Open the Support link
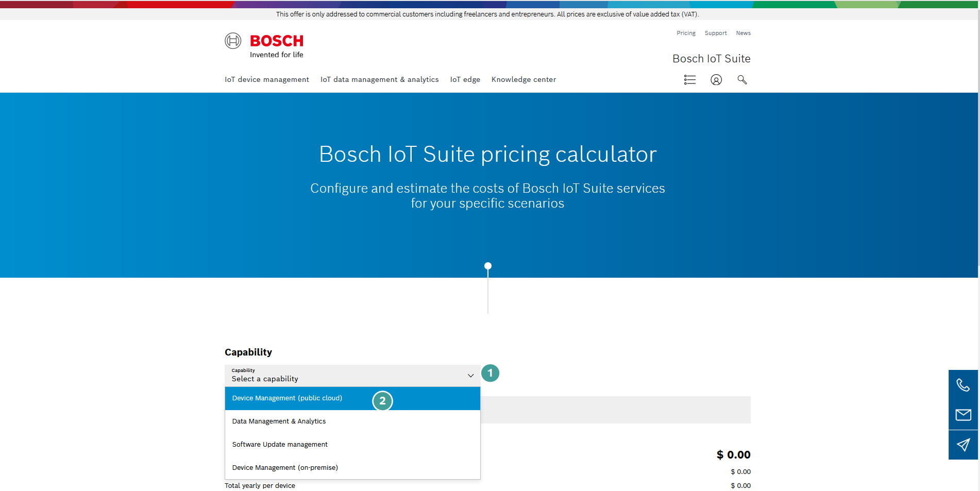This screenshot has height=491, width=980. 716,33
